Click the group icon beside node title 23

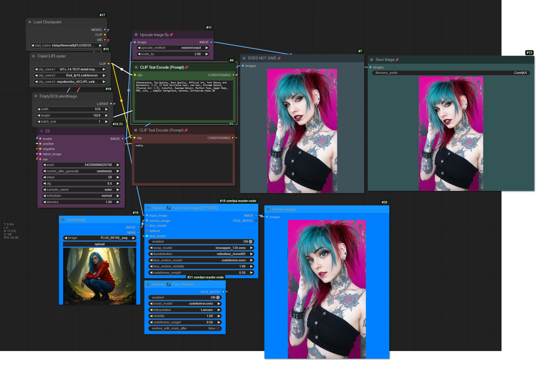(42, 131)
